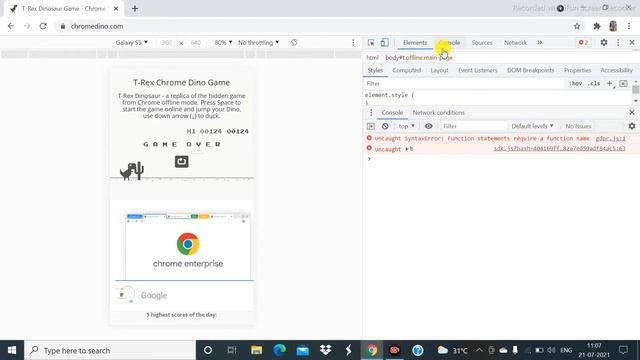The width and height of the screenshot is (640, 360).
Task: Switch to the Console tab in top bar
Action: coord(449,42)
